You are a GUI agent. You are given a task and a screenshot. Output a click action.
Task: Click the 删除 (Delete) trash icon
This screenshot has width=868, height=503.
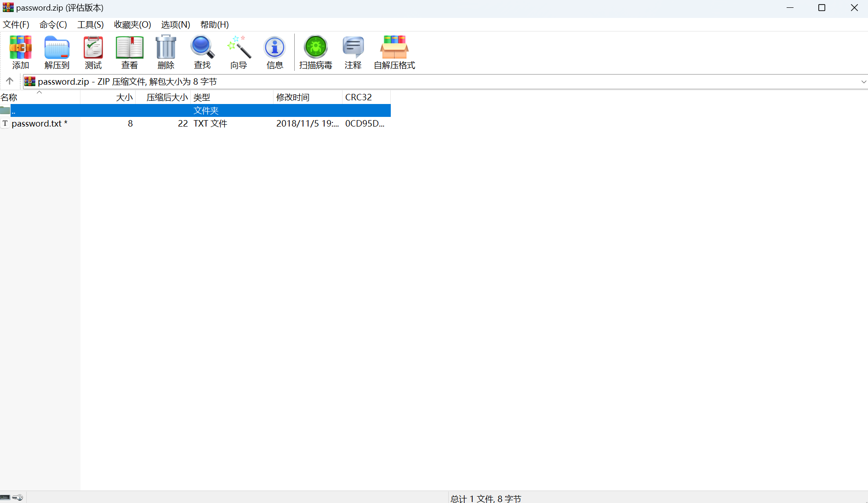166,47
